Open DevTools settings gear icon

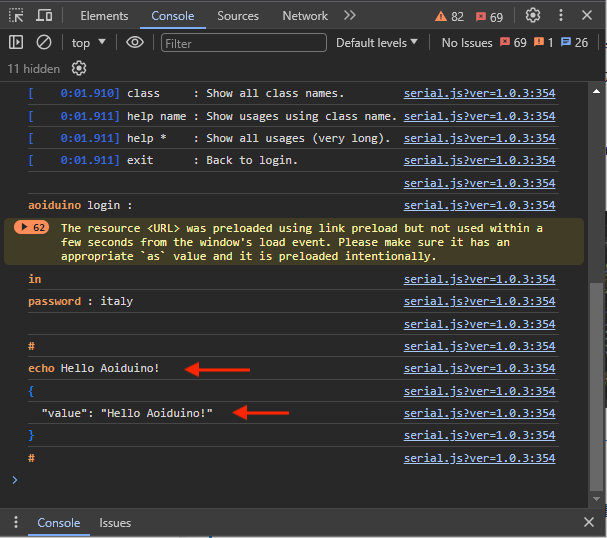coord(533,16)
